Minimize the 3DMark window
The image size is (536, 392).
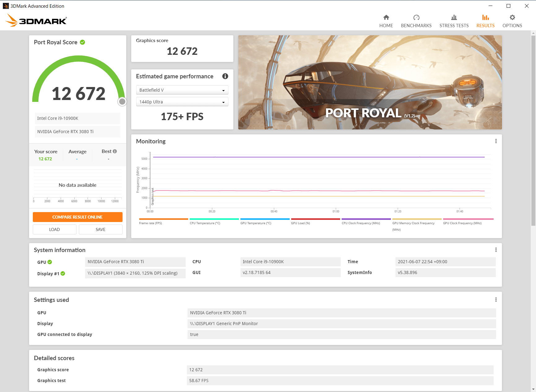[x=491, y=6]
